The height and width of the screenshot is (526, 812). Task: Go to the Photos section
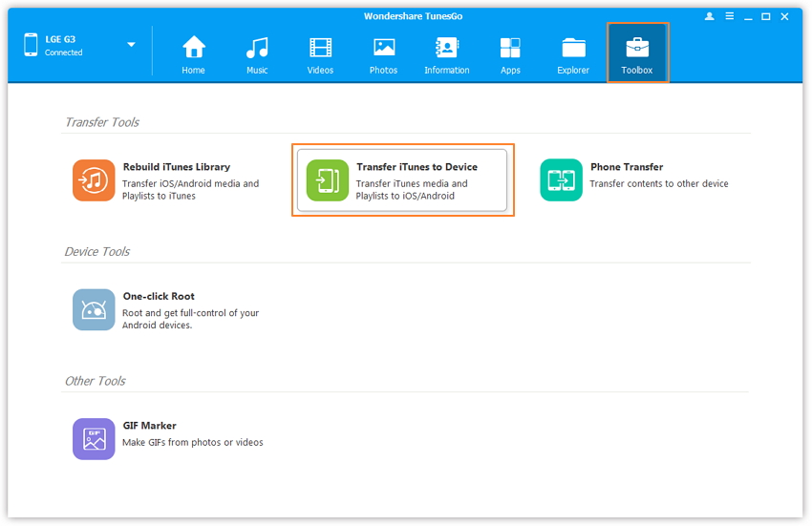[x=383, y=54]
